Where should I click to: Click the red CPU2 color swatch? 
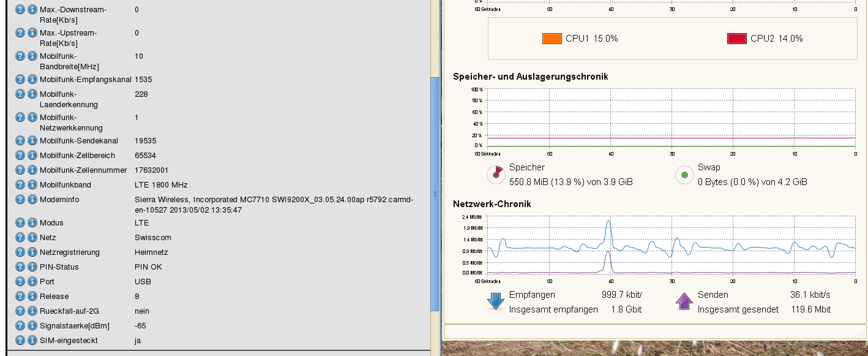pyautogui.click(x=736, y=39)
